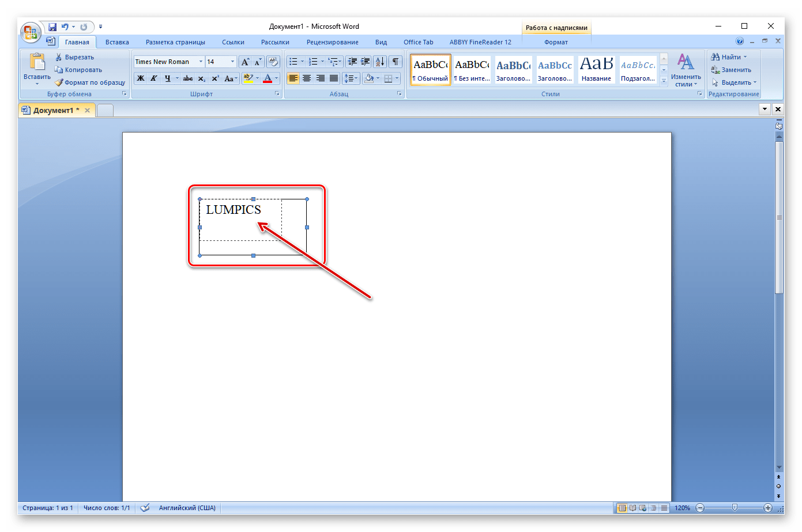The width and height of the screenshot is (802, 532).
Task: Expand the font size 14 dropdown
Action: coord(232,62)
